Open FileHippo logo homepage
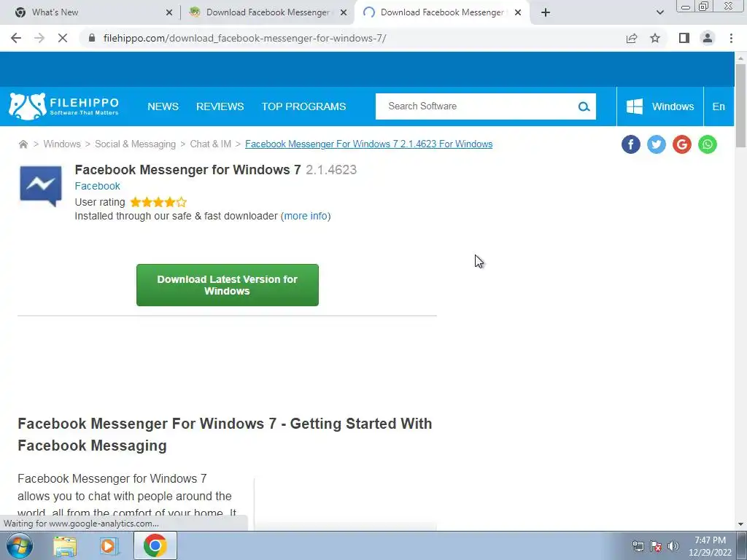Viewport: 747px width, 560px height. pos(64,106)
